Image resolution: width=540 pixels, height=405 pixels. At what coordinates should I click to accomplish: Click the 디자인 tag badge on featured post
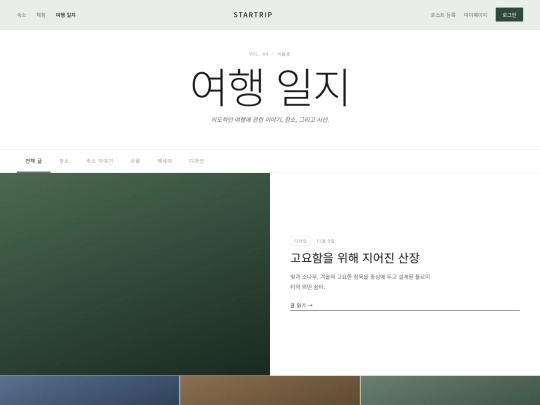point(300,241)
